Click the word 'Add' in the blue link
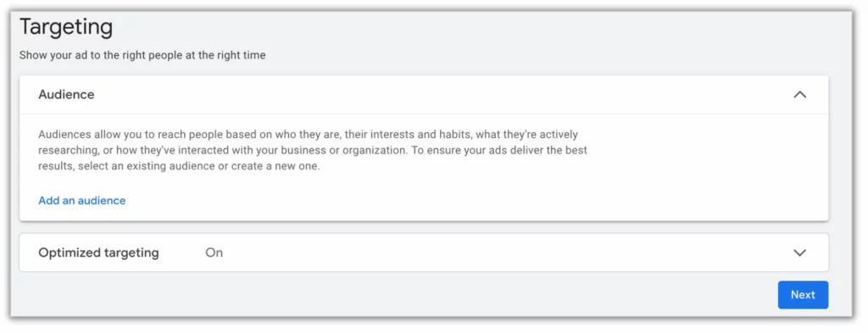 [48, 200]
